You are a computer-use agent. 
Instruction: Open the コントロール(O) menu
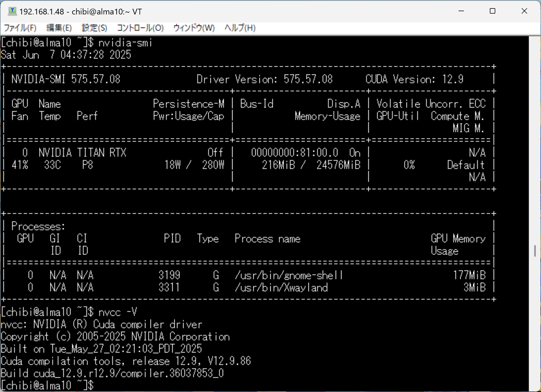tap(140, 28)
